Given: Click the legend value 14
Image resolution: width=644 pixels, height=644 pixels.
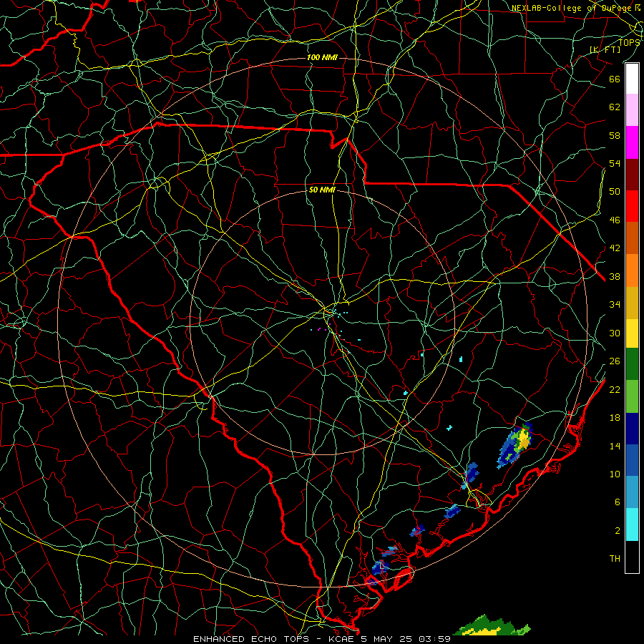Looking at the screenshot, I should [x=615, y=446].
